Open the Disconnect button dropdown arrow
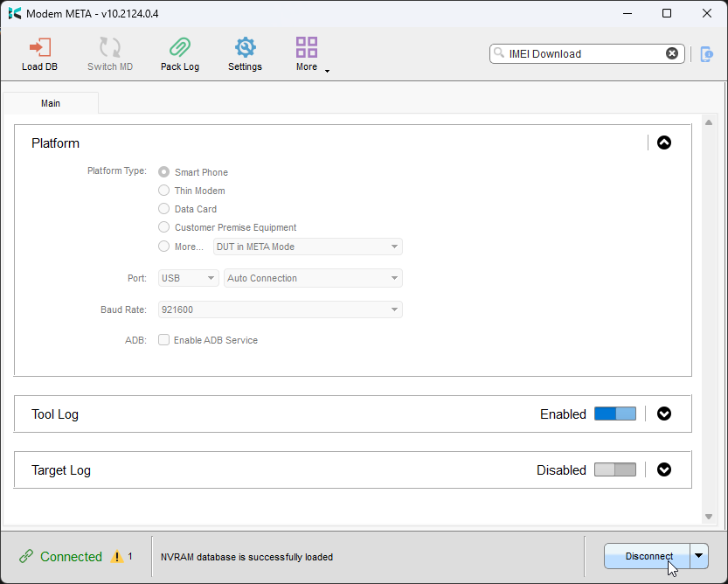This screenshot has height=584, width=728. 698,556
